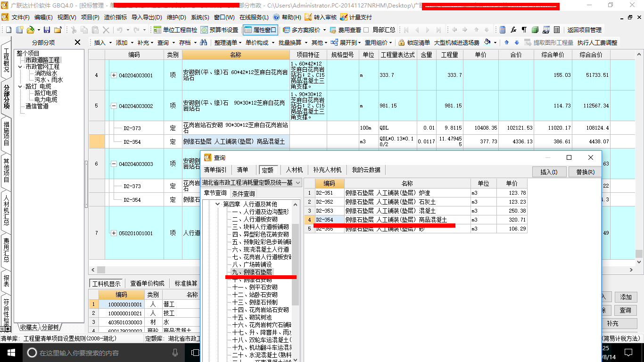
Task: Click 执行人工费调整 button
Action: tap(597, 42)
